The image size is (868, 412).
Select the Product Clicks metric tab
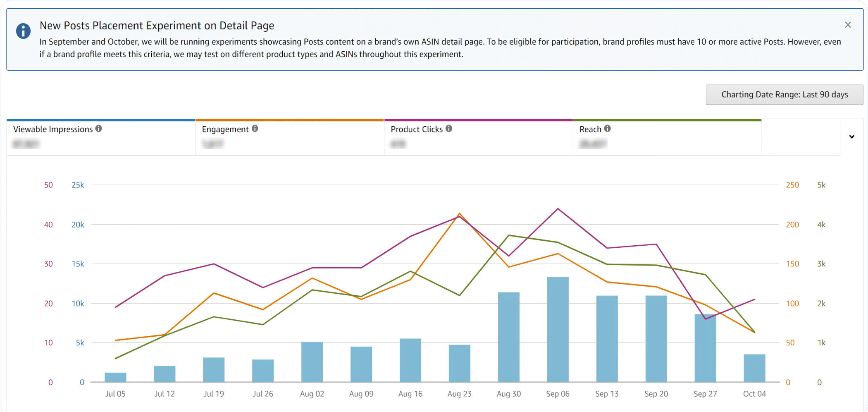pyautogui.click(x=478, y=137)
